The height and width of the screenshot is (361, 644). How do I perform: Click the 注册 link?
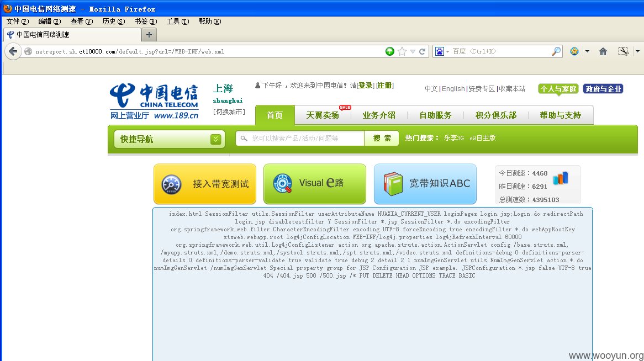tap(384, 86)
